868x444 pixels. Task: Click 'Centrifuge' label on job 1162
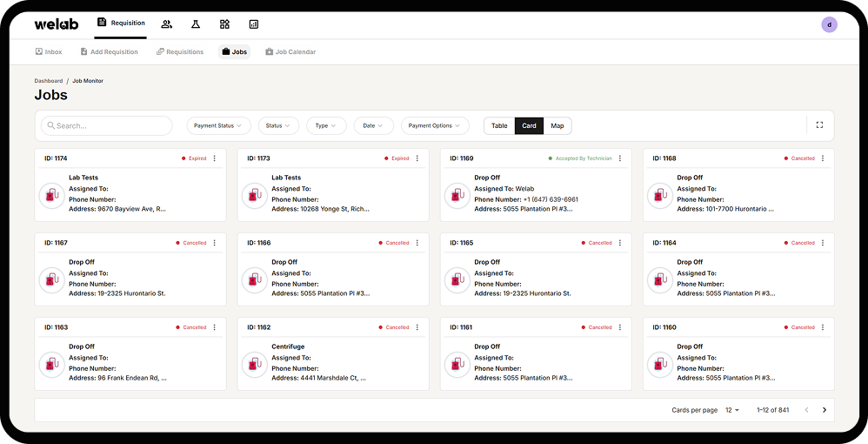click(288, 346)
